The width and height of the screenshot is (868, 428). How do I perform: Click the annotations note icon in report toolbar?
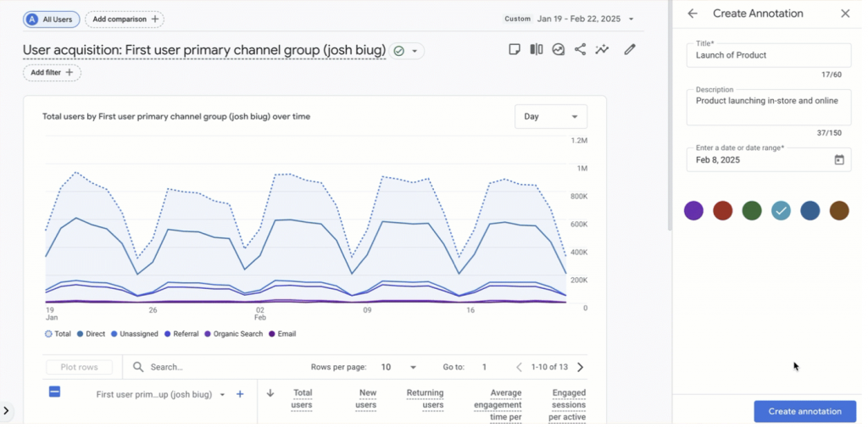pyautogui.click(x=514, y=50)
